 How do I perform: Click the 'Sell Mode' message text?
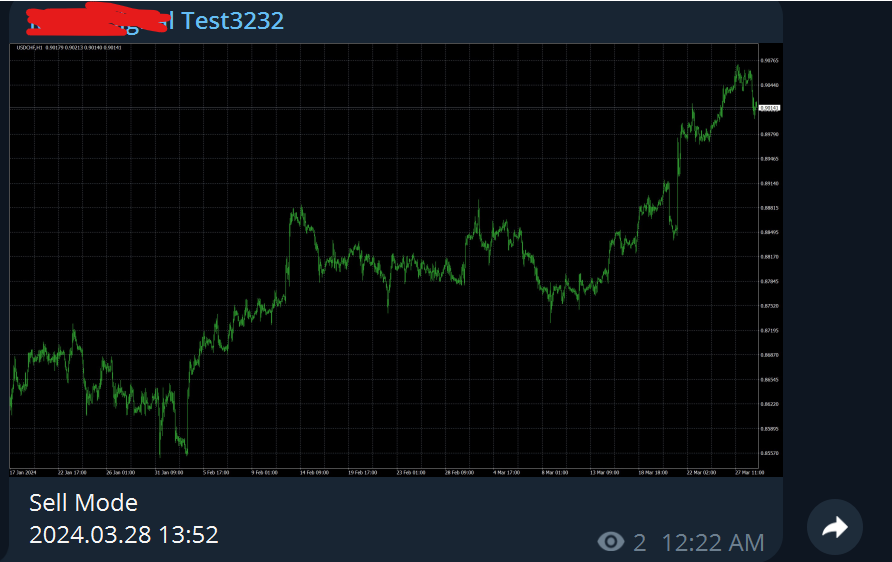click(84, 503)
